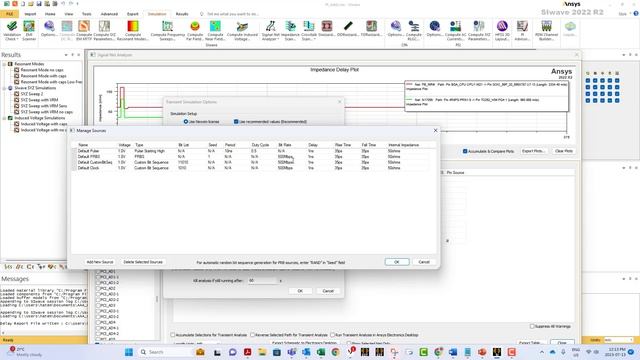Check the PCI_AD2 net checkbox
This screenshot has width=640, height=360.
pos(98,288)
